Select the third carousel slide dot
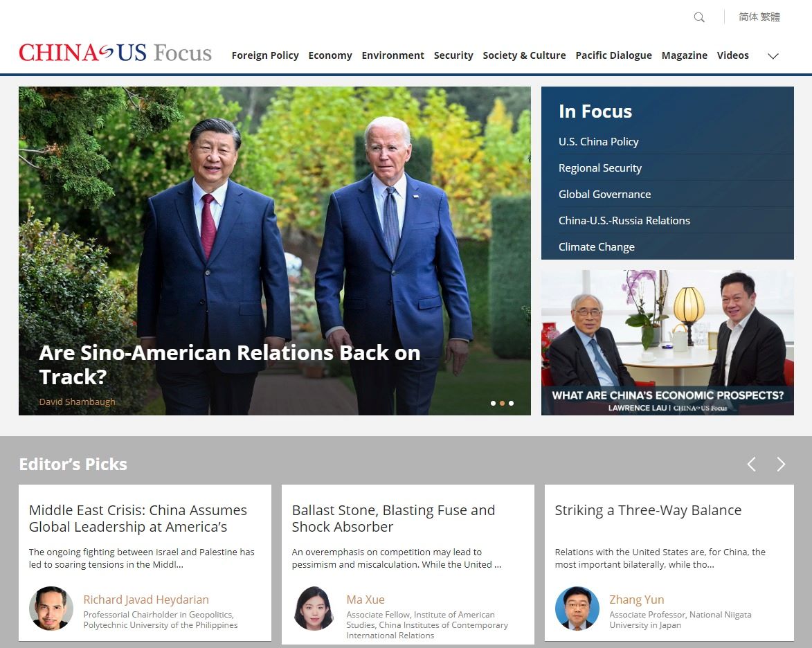The width and height of the screenshot is (812, 648). click(x=511, y=403)
